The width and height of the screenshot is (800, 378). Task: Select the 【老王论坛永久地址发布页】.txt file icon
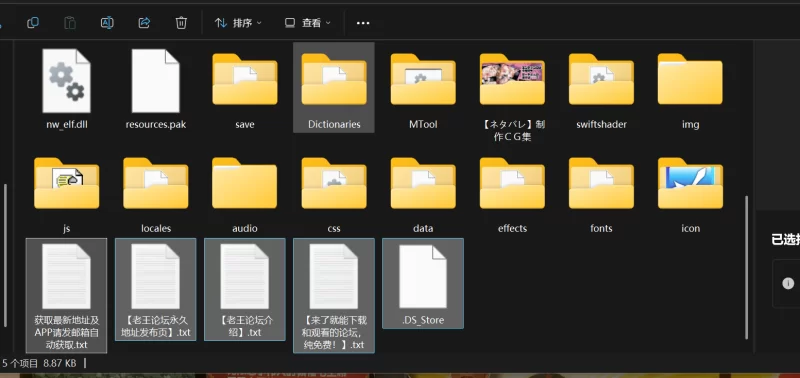pyautogui.click(x=156, y=276)
